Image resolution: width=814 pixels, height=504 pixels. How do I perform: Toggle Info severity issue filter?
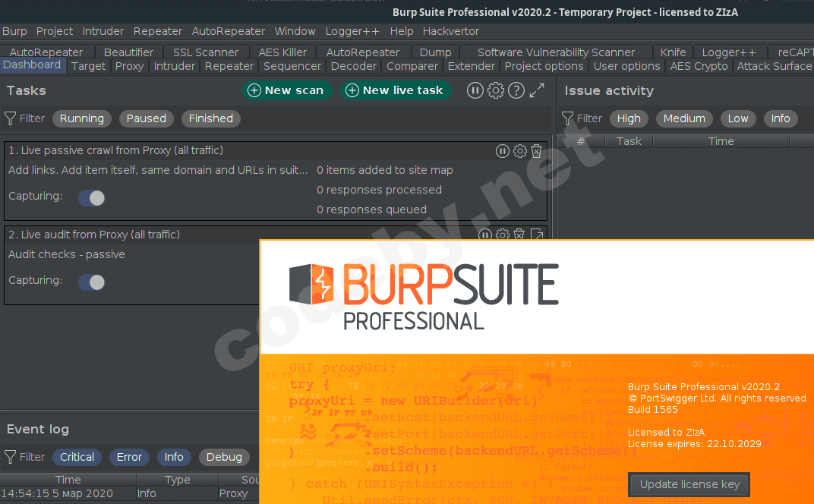781,119
